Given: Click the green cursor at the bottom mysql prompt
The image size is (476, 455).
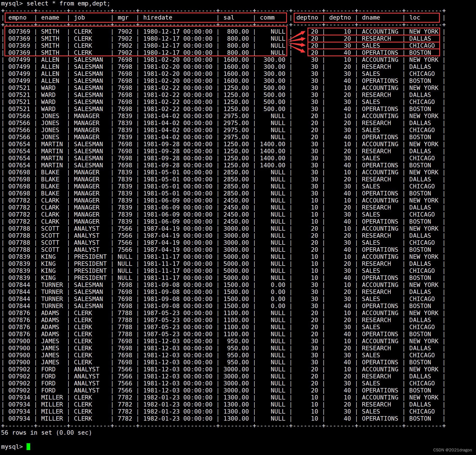Looking at the screenshot, I should (28, 447).
